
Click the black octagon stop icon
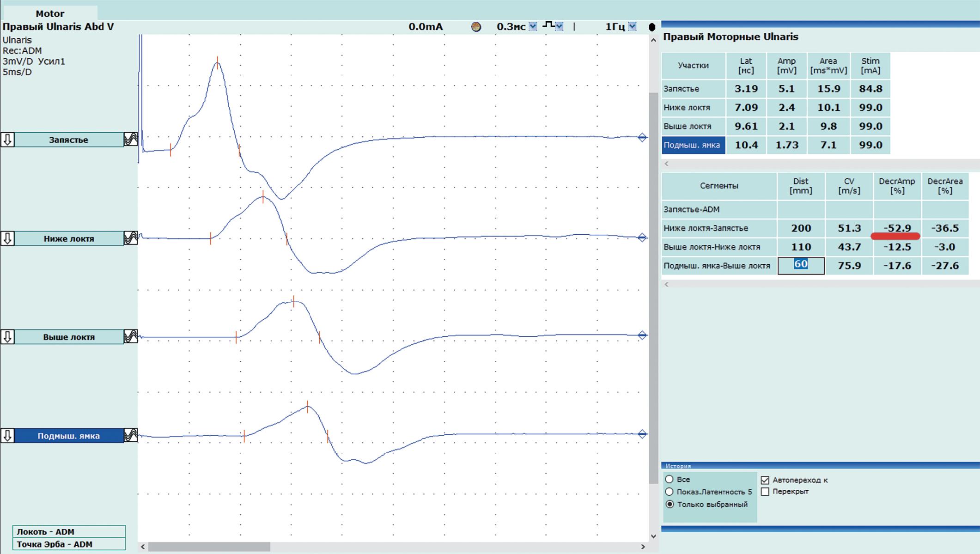tap(651, 27)
